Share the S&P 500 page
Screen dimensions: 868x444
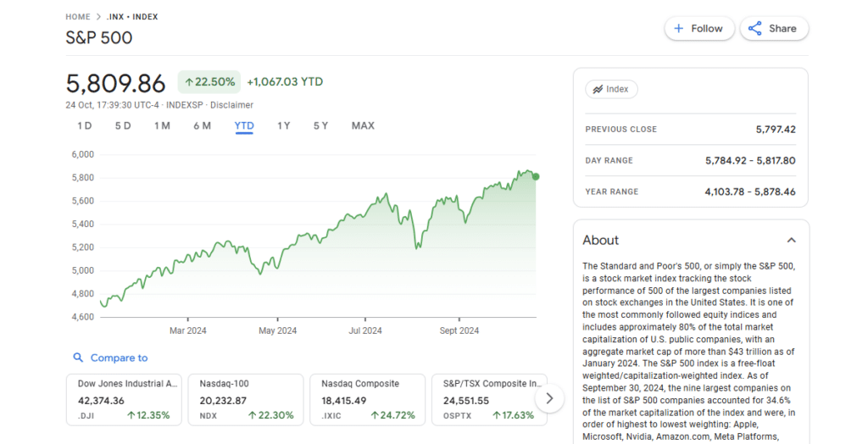pos(774,28)
